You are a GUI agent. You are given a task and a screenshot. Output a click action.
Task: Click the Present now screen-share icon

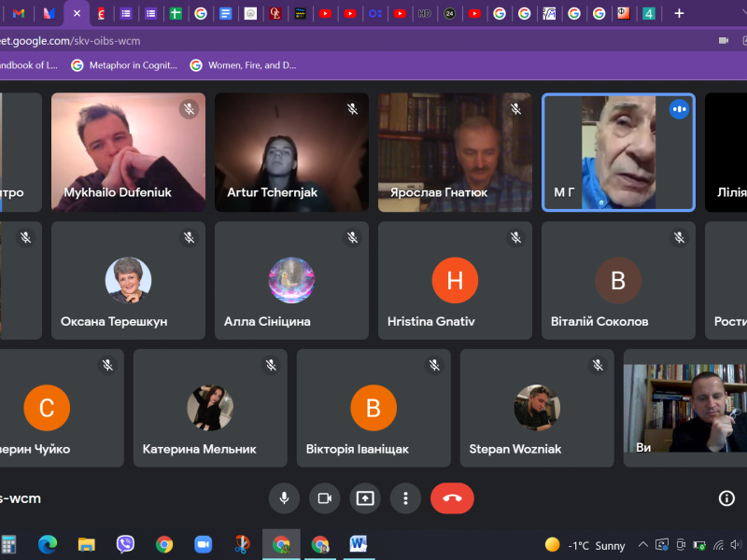pyautogui.click(x=365, y=498)
